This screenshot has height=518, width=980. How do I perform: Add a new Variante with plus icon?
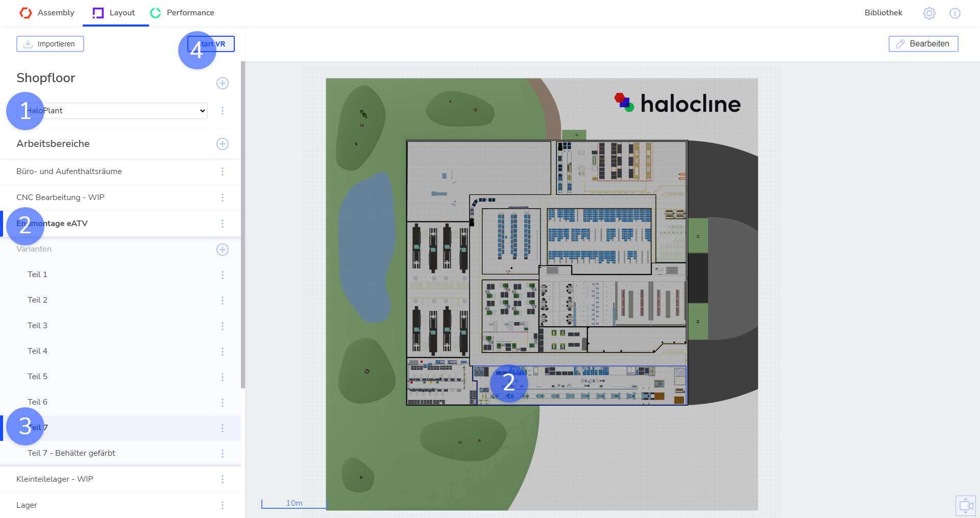(223, 250)
